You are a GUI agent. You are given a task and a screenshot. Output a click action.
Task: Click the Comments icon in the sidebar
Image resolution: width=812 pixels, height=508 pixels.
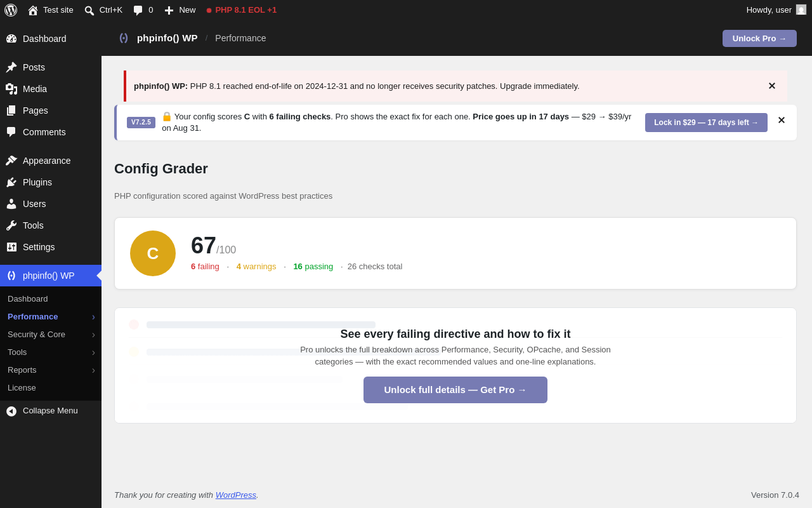click(11, 132)
